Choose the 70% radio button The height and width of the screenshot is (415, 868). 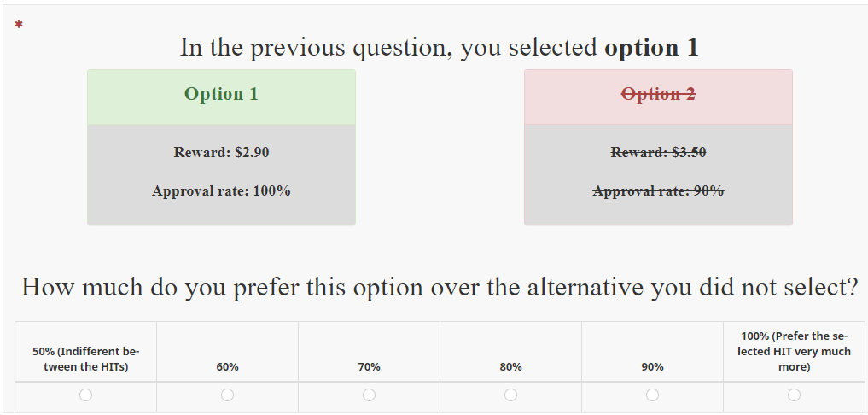pos(369,395)
